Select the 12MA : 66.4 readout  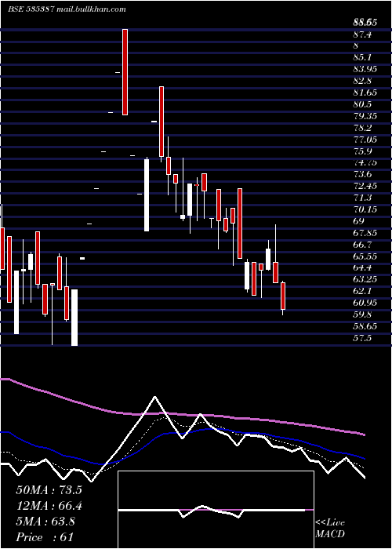(49, 506)
